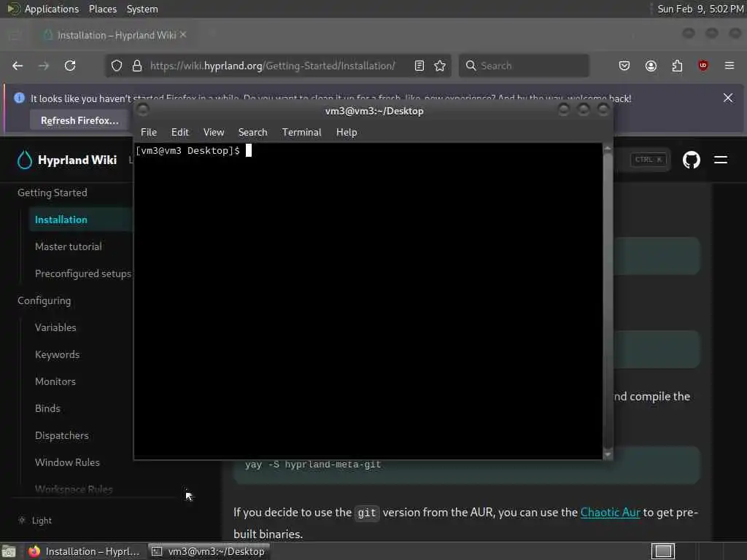Dismiss the Firefox refresh notification bar
This screenshot has height=560, width=747.
click(728, 98)
